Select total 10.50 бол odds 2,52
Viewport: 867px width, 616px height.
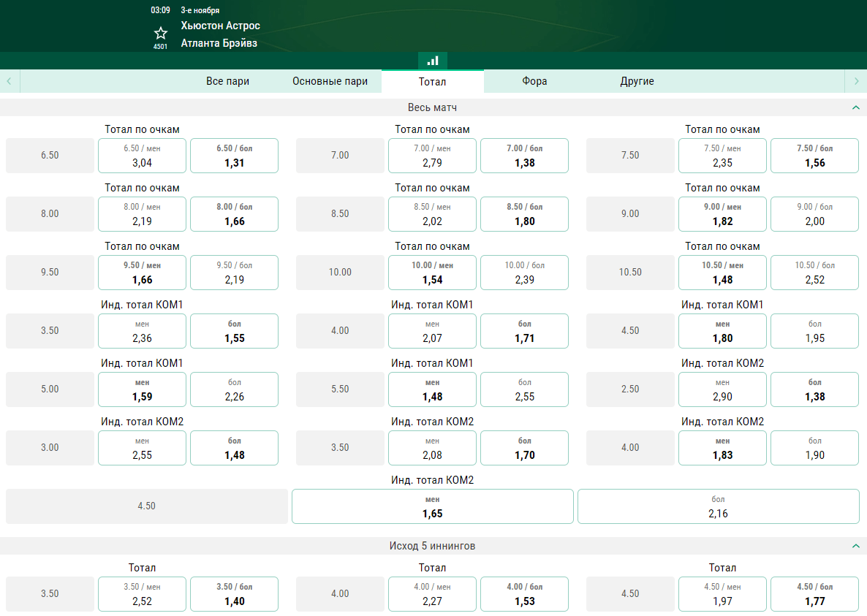click(814, 273)
